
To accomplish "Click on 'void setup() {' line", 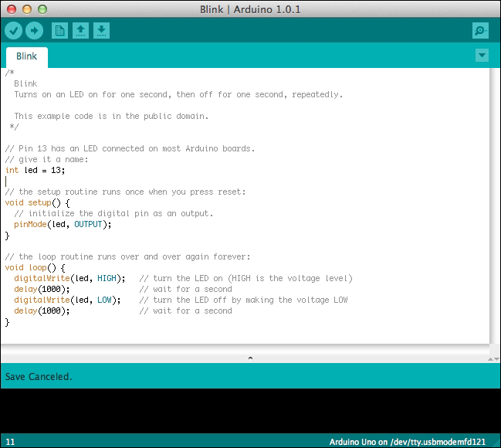I will pyautogui.click(x=37, y=203).
